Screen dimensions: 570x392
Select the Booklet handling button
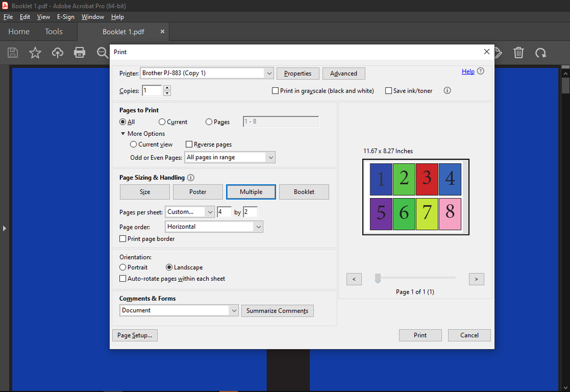pyautogui.click(x=304, y=192)
